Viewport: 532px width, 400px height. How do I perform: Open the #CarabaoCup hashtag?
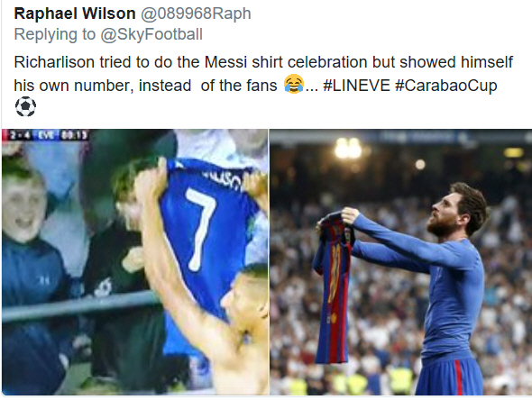[x=445, y=86]
